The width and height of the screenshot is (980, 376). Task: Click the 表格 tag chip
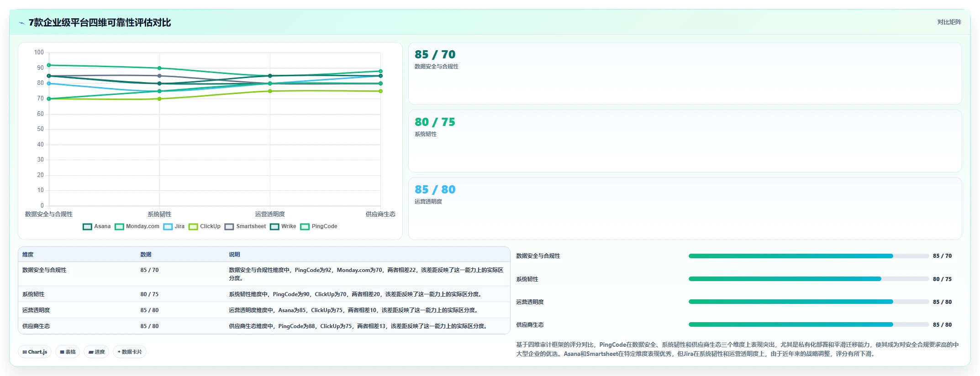(68, 352)
